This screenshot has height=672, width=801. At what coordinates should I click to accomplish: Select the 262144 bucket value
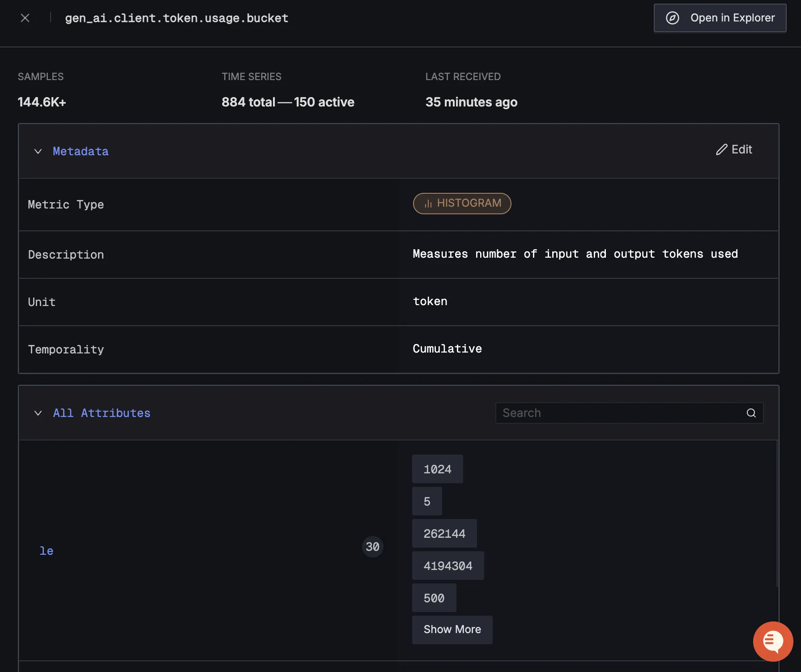click(444, 533)
